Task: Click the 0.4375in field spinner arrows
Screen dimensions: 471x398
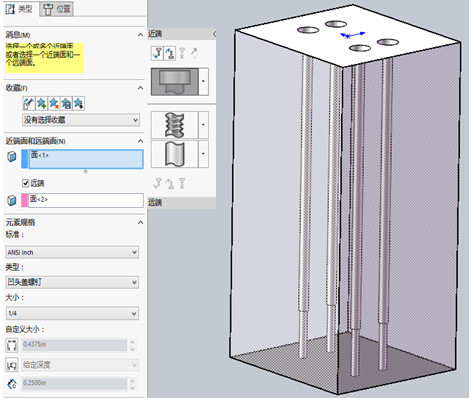Action: (132, 345)
